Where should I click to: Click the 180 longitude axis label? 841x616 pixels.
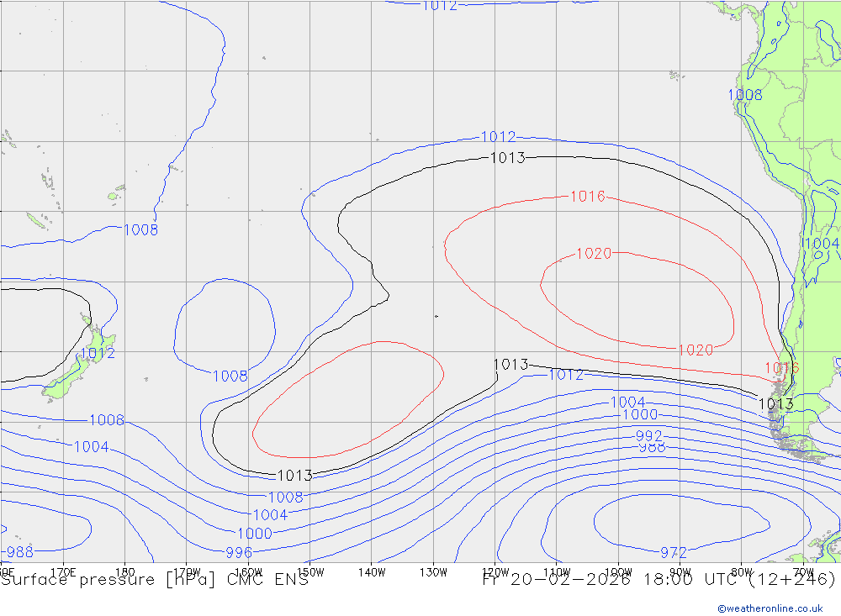[x=124, y=572]
